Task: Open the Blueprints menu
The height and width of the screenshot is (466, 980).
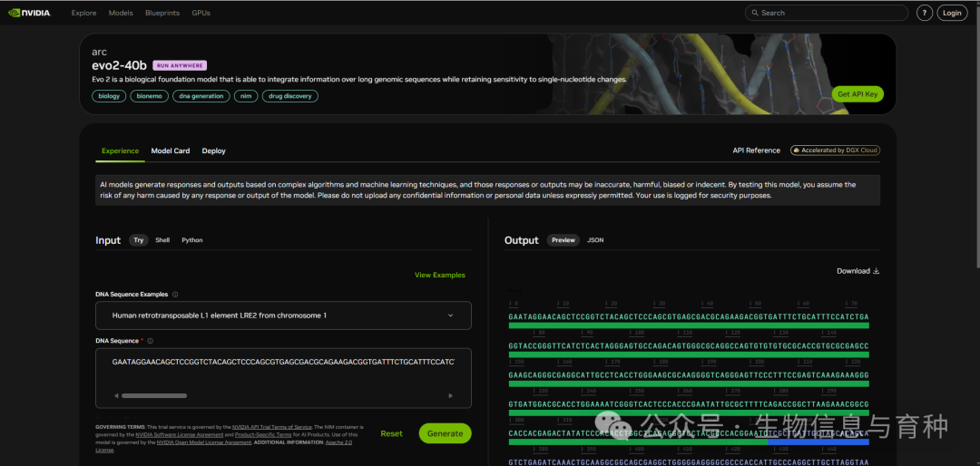Action: coord(162,13)
